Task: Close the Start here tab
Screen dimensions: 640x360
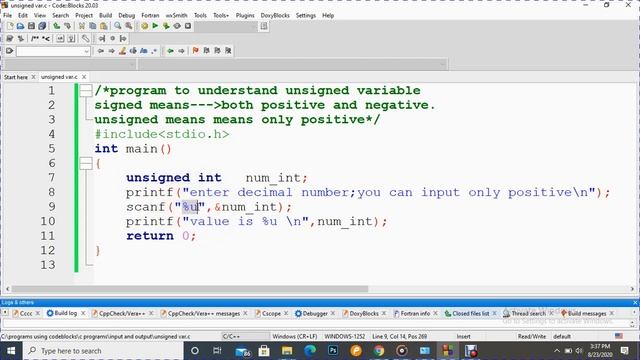Action: point(33,77)
